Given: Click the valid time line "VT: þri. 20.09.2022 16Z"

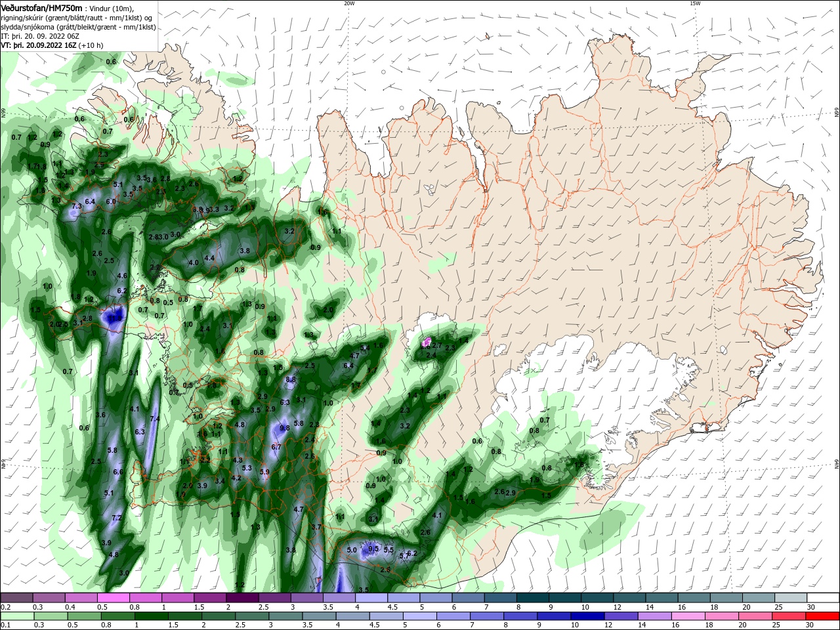Looking at the screenshot, I should coord(39,45).
